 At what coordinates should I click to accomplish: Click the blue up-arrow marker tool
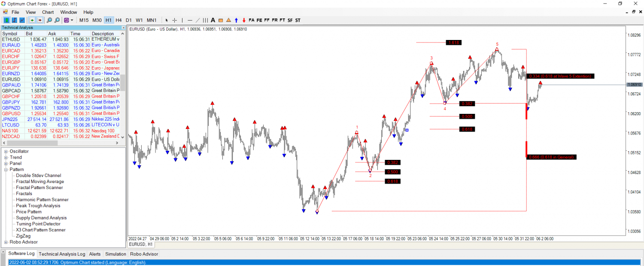(236, 20)
